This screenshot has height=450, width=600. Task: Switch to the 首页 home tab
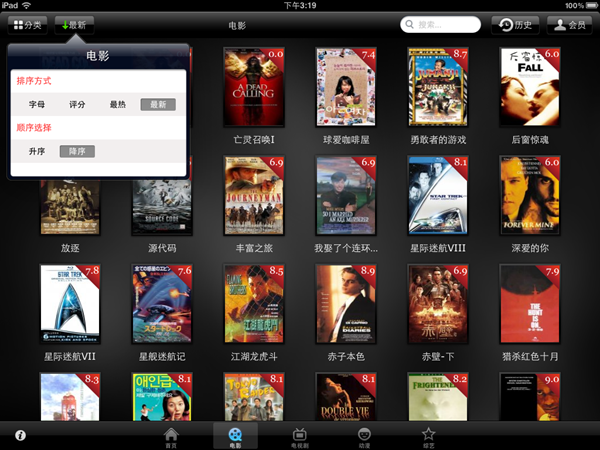171,438
